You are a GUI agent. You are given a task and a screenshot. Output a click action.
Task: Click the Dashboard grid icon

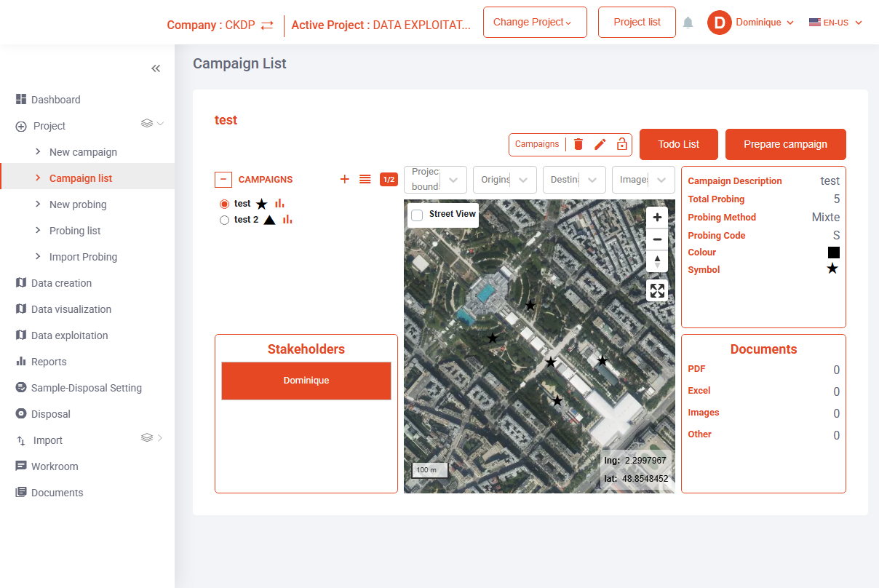pyautogui.click(x=21, y=99)
